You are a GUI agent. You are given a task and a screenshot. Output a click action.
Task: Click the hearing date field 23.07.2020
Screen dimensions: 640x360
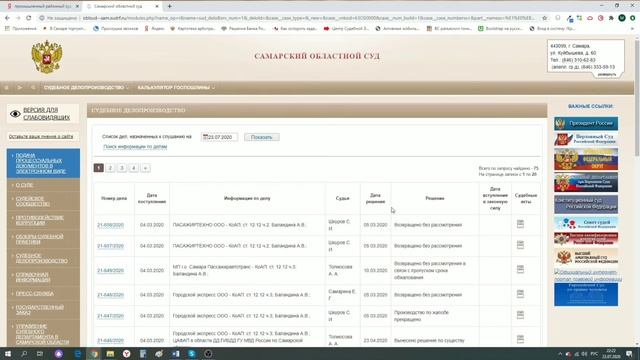[219, 137]
